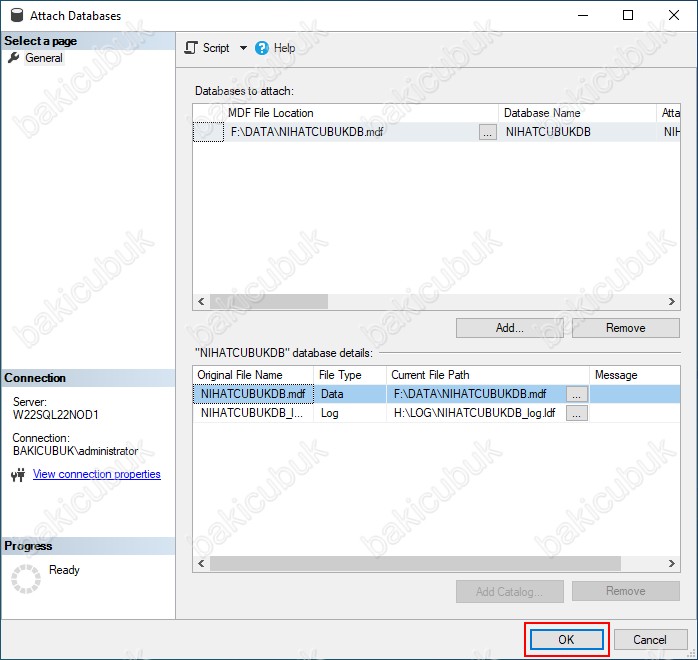
Task: Browse path for NIHATCUBUKDB_log.ldf file
Action: coord(576,413)
